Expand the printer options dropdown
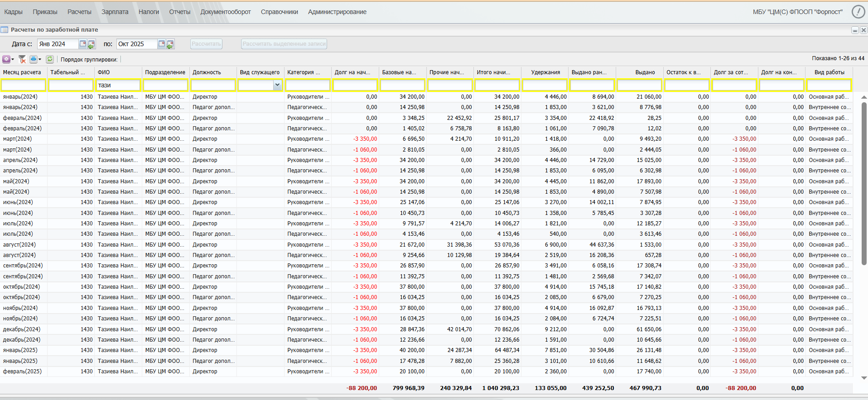The image size is (868, 400). pos(40,59)
